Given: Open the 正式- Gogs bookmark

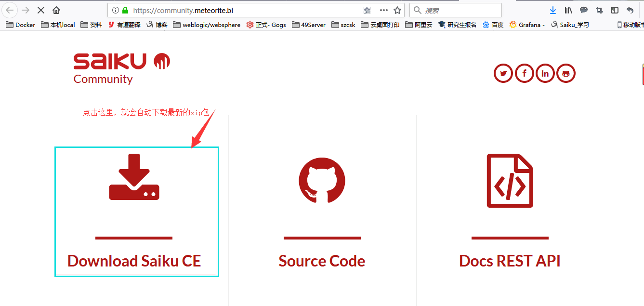Looking at the screenshot, I should 266,25.
